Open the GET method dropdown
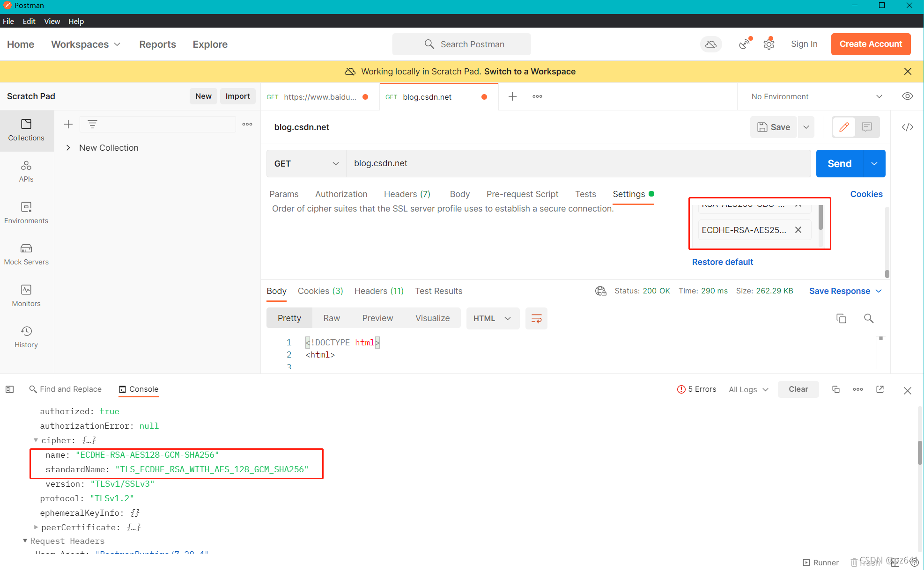 tap(306, 164)
